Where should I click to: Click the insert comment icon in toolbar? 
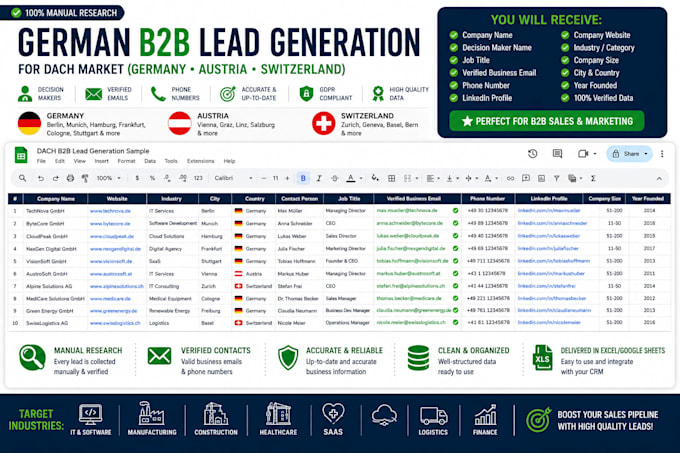click(x=526, y=178)
